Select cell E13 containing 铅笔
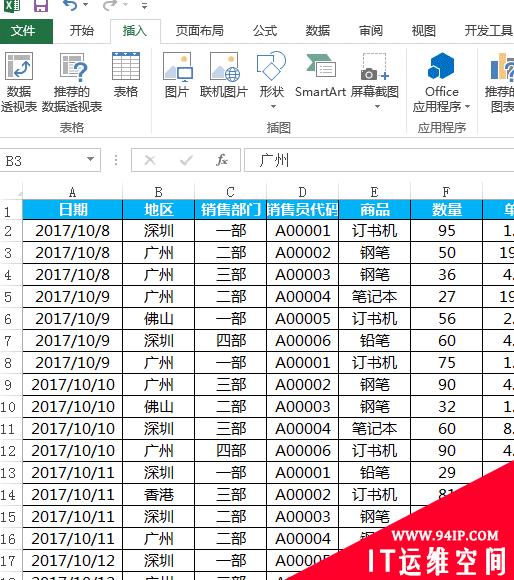Screen dimensions: 514x580 [374, 473]
